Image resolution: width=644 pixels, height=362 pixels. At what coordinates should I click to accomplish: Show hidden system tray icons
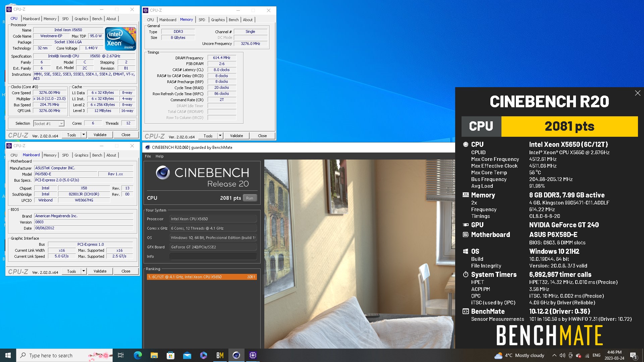(554, 355)
